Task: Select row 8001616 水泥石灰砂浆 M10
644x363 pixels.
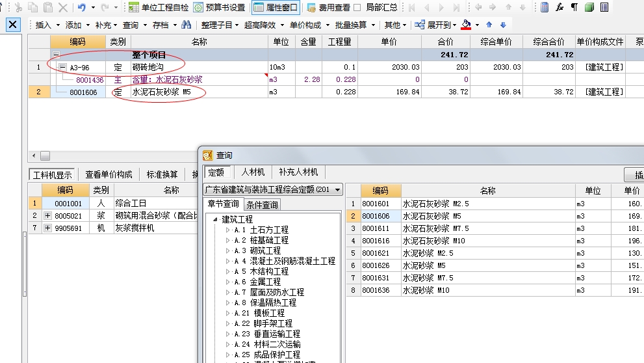Action: [495, 241]
